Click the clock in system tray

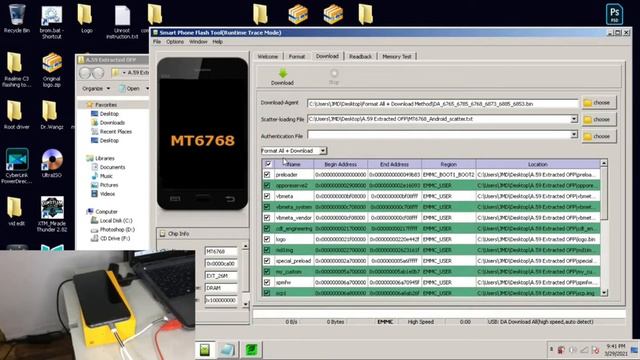click(x=616, y=350)
